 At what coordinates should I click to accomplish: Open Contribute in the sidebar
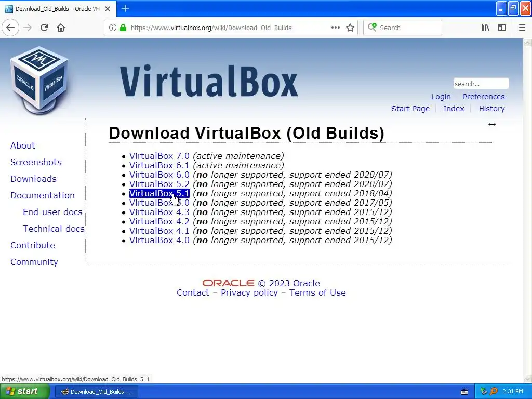tap(33, 245)
